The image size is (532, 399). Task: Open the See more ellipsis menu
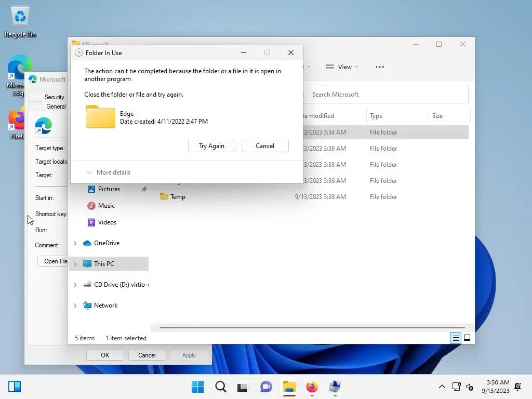click(x=380, y=67)
